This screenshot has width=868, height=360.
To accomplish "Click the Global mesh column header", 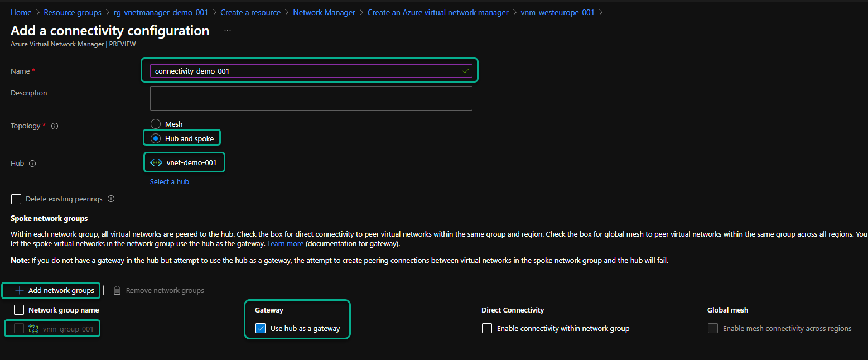I will point(728,310).
